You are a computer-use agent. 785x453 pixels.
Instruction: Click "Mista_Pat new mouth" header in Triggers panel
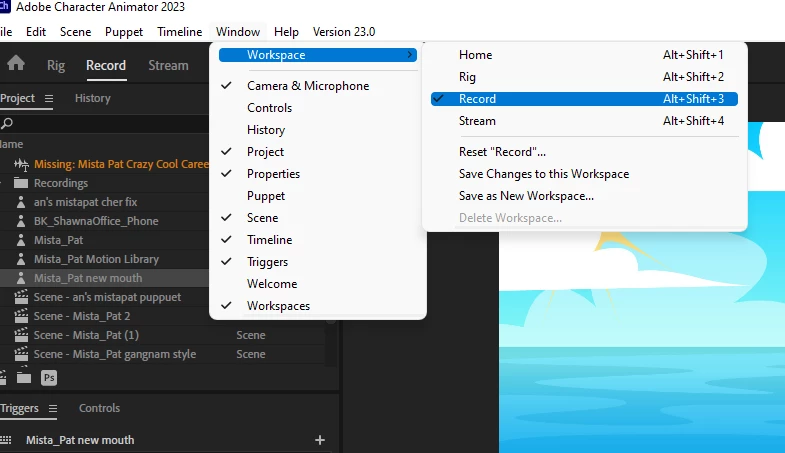tap(80, 440)
